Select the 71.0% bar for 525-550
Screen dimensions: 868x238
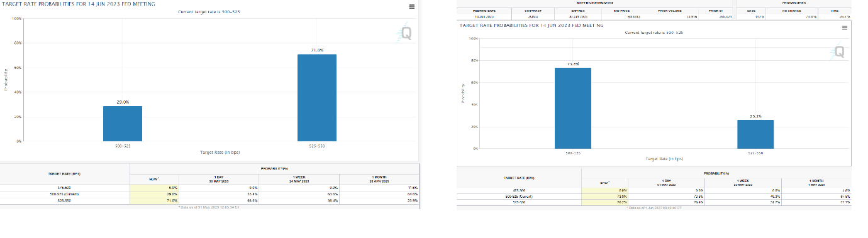pos(317,98)
